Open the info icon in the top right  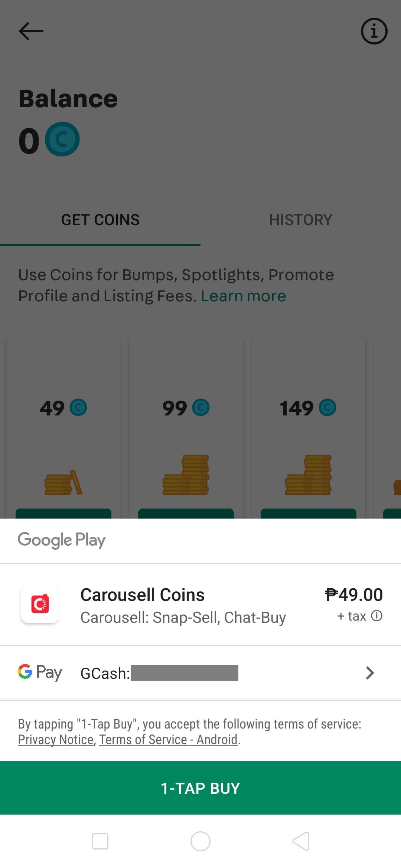point(374,31)
